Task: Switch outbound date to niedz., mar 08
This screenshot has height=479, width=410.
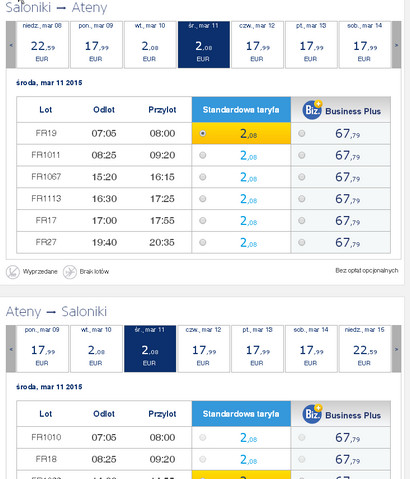Action: [x=42, y=45]
